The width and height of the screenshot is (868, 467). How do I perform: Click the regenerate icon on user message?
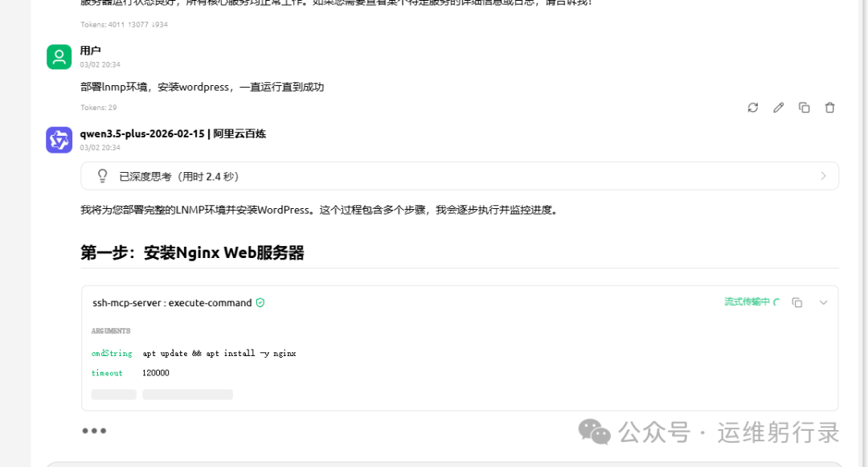[x=753, y=108]
